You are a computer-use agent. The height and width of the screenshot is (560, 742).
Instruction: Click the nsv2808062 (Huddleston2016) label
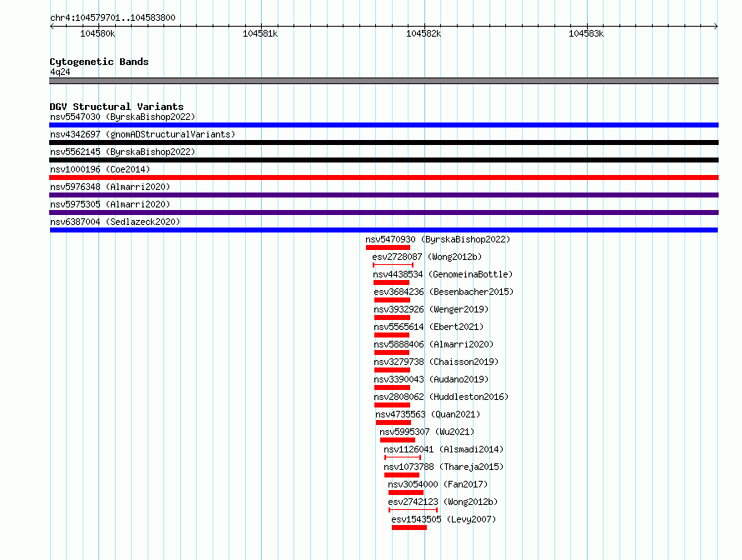tap(441, 397)
